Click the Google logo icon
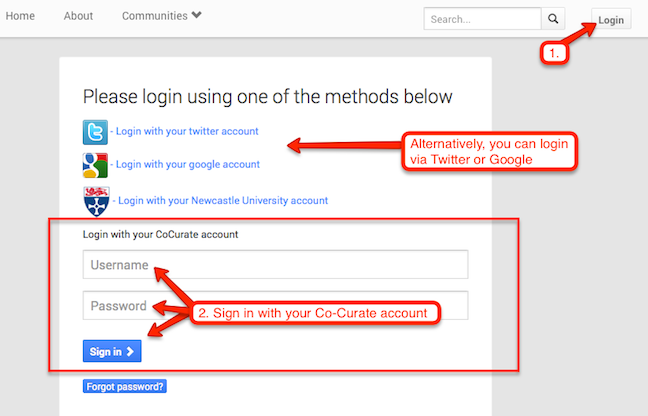This screenshot has height=416, width=648. (x=96, y=165)
